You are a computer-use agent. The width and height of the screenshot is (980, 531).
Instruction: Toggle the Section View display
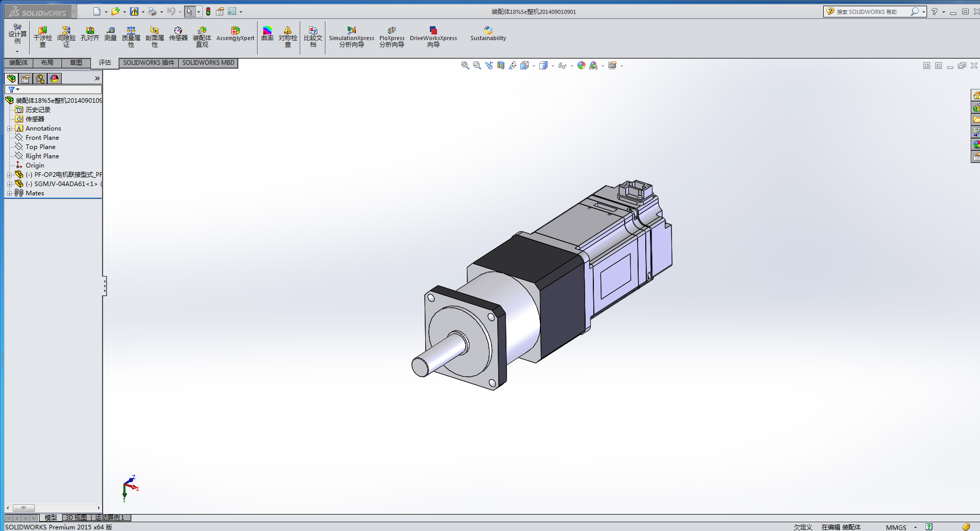click(501, 65)
